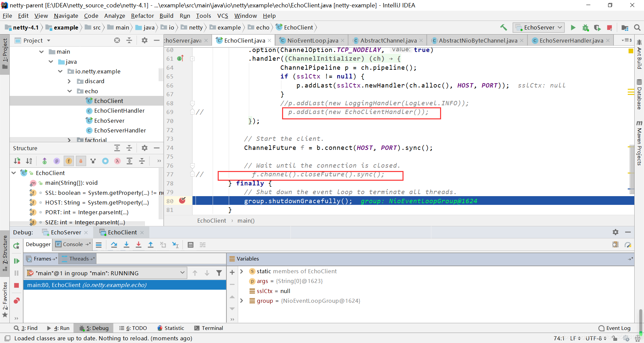Image resolution: width=644 pixels, height=343 pixels.
Task: Stop EchoClient with red square in debug sidebar
Action: tap(16, 285)
